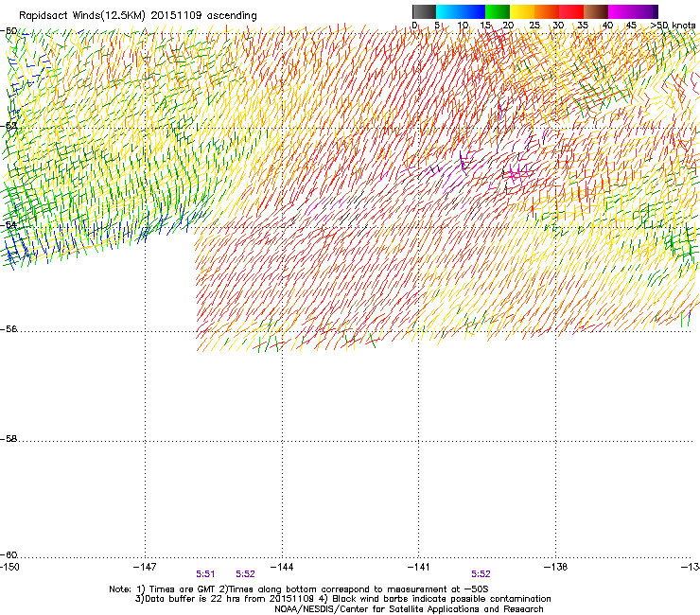Screen dimensions: 700x615
Task: Click the NOAA/NESDIS credit line
Action: 409,609
